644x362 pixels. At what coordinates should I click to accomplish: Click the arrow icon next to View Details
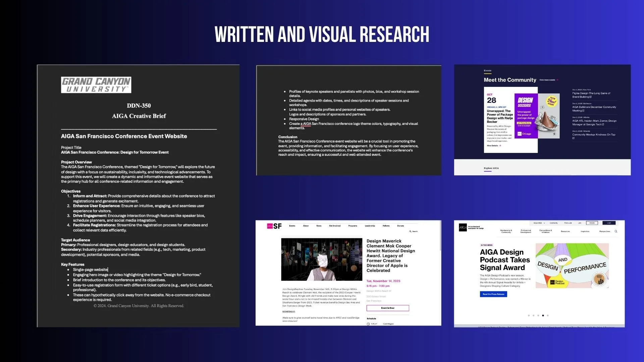pos(500,145)
